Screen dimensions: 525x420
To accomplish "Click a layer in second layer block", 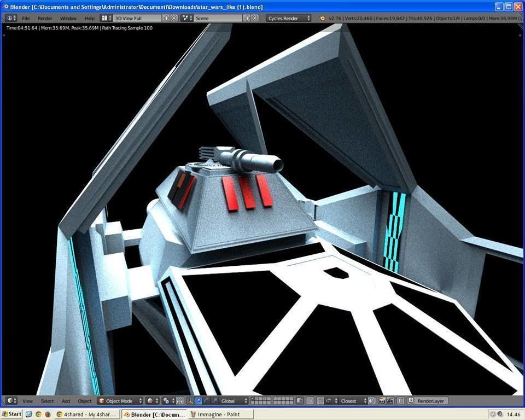I will (x=283, y=400).
